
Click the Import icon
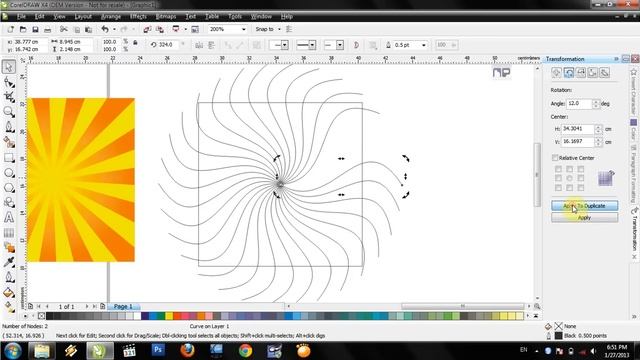pos(147,29)
